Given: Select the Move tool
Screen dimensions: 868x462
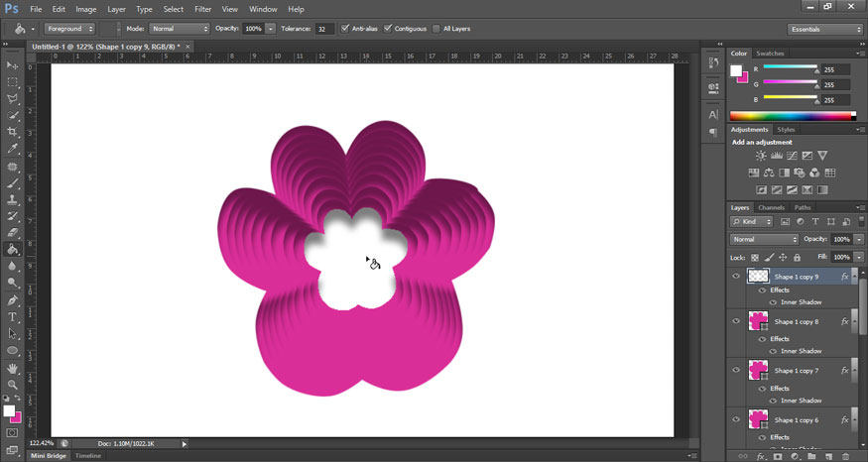Looking at the screenshot, I should click(13, 65).
